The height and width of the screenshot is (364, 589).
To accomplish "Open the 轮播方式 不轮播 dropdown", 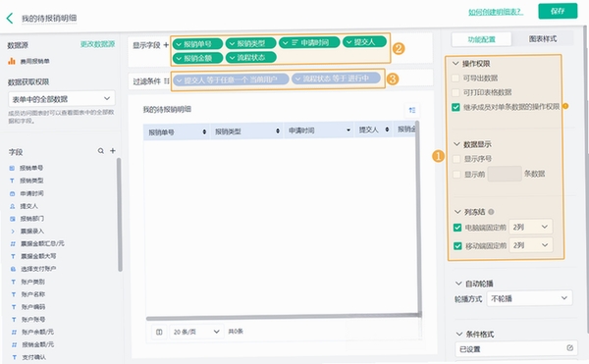I will coord(529,298).
